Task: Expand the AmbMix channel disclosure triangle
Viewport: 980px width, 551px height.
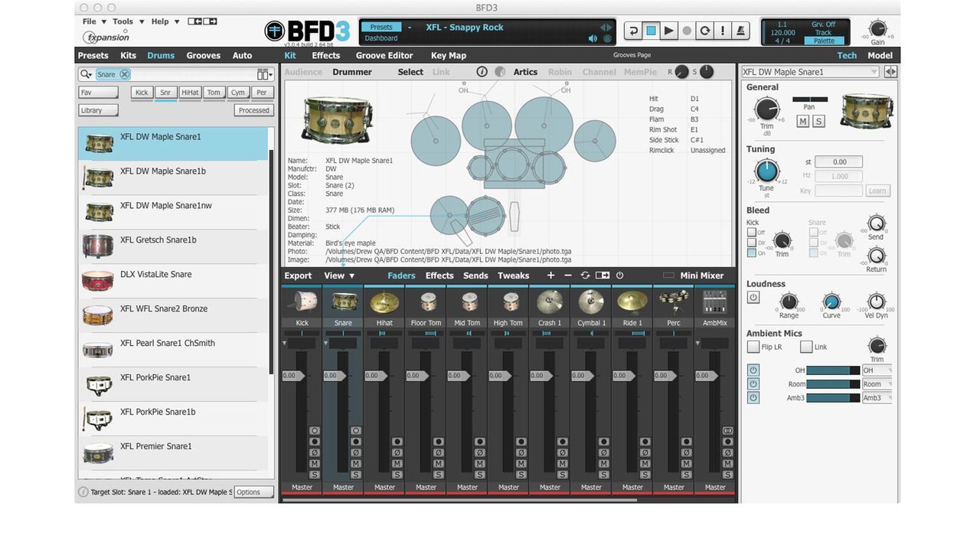Action: click(x=698, y=344)
